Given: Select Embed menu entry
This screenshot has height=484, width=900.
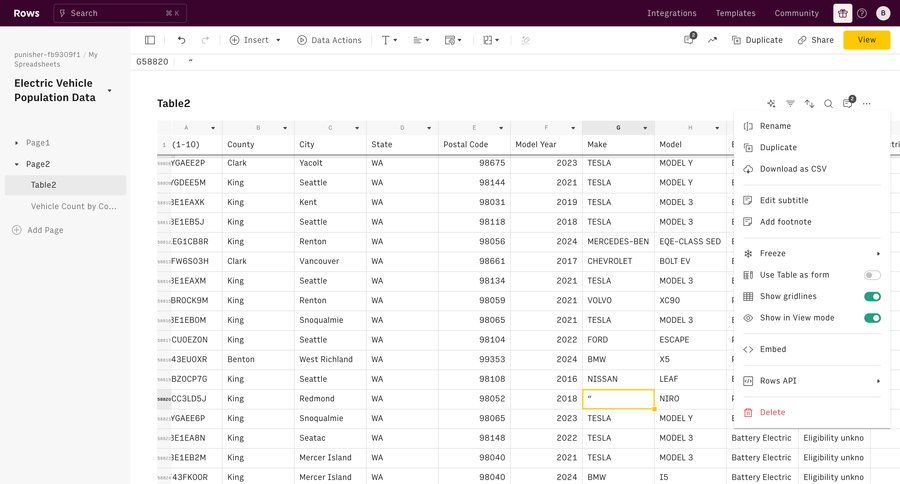Looking at the screenshot, I should 812,349.
